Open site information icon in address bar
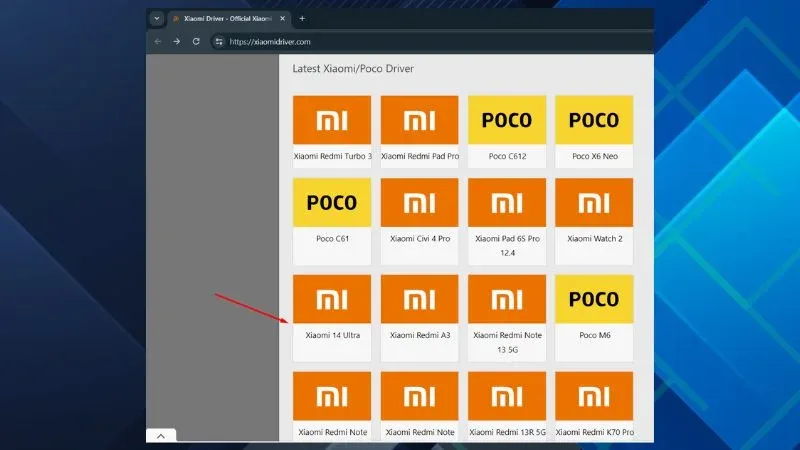Image resolution: width=800 pixels, height=450 pixels. point(219,42)
